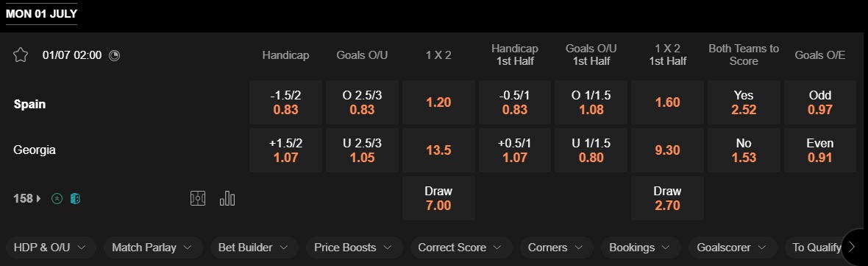Open the HDP & O/U dropdown

pos(51,248)
